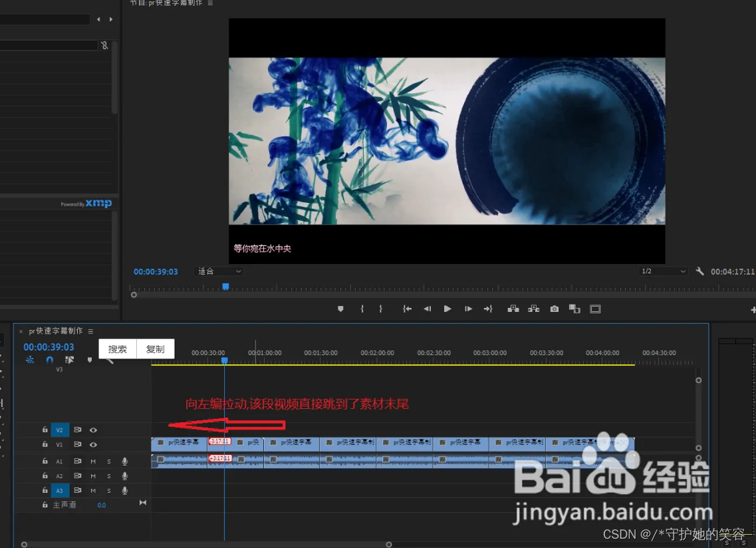Enable voice-over record on A2
Screen dimensions: 756x548
pos(125,476)
